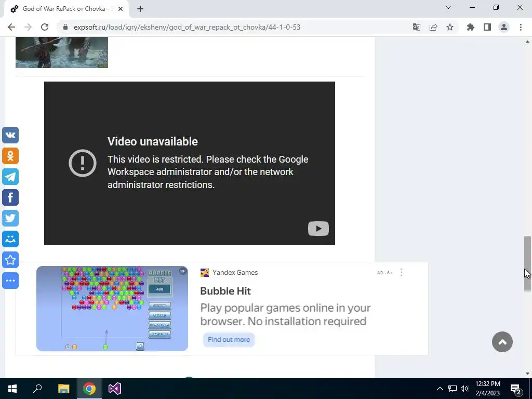This screenshot has height=399, width=532.
Task: Share via Moi Mir smiley icon
Action: click(x=10, y=239)
